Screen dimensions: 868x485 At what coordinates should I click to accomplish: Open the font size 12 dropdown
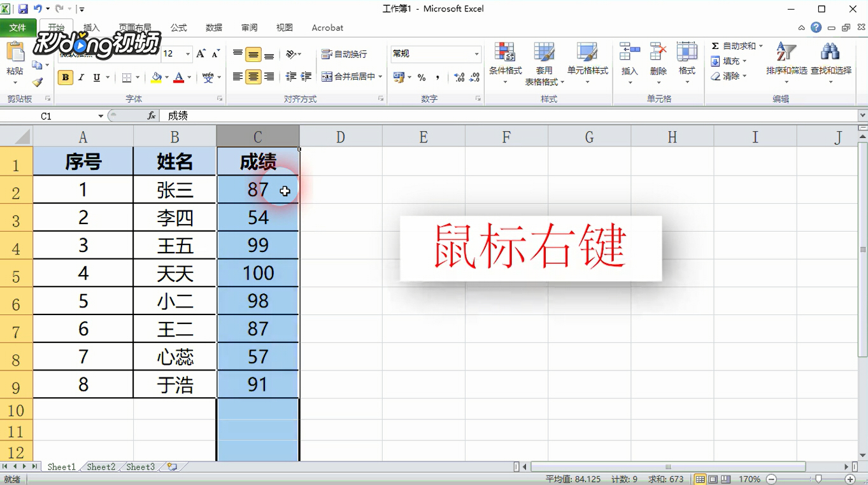(x=187, y=54)
